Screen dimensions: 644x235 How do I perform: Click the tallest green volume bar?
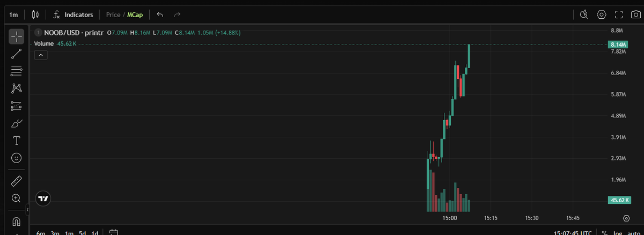pyautogui.click(x=431, y=191)
